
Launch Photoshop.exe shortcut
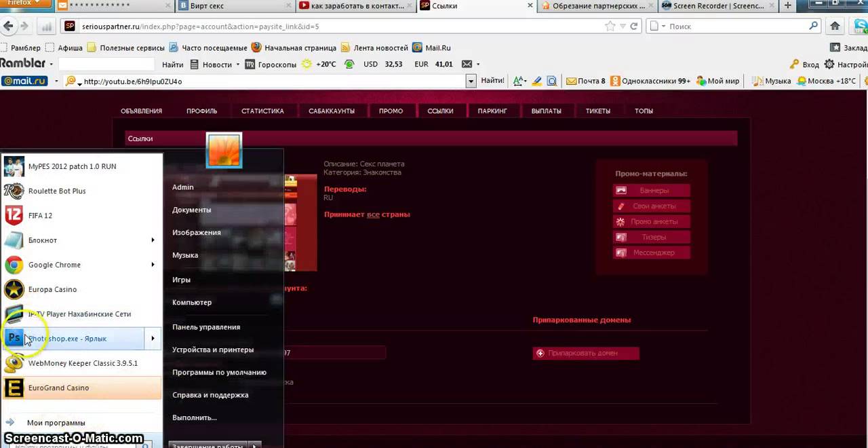point(74,338)
